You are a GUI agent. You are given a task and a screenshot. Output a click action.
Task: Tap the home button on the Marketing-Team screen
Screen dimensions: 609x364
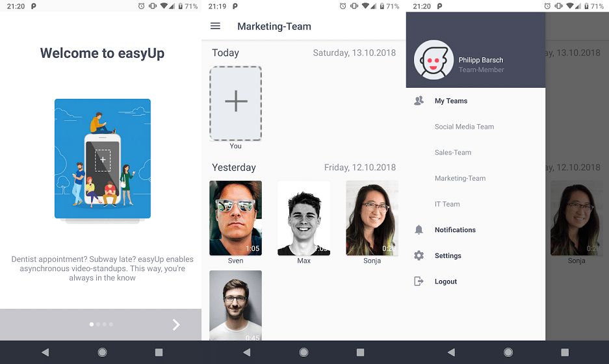(304, 352)
